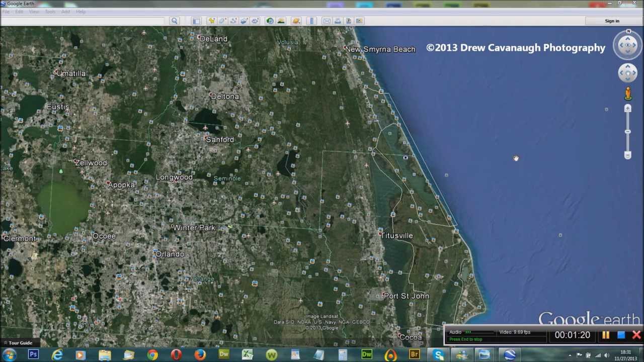Image resolution: width=644 pixels, height=362 pixels.
Task: Click the orange Pegman street view icon
Action: click(x=628, y=93)
